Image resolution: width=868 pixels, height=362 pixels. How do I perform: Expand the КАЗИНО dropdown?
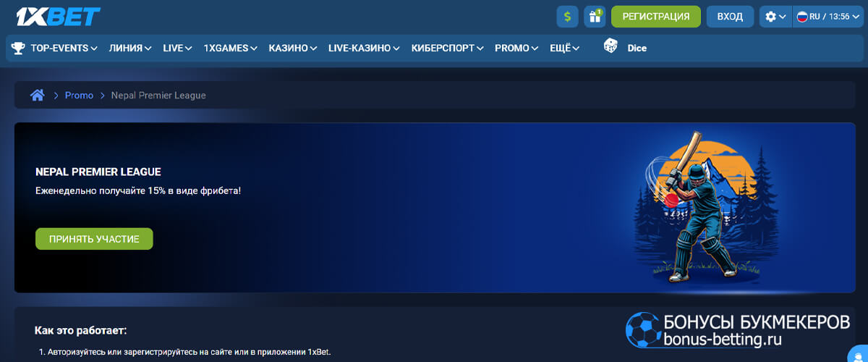click(x=292, y=49)
